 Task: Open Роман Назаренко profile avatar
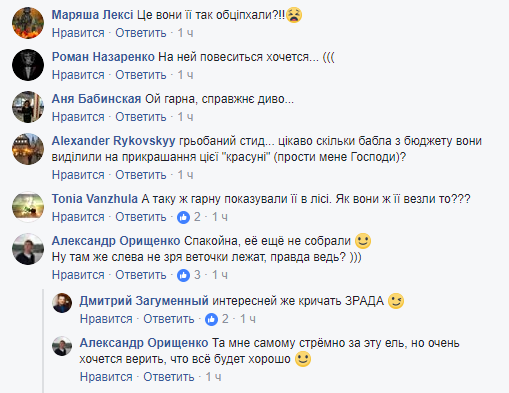[x=28, y=65]
